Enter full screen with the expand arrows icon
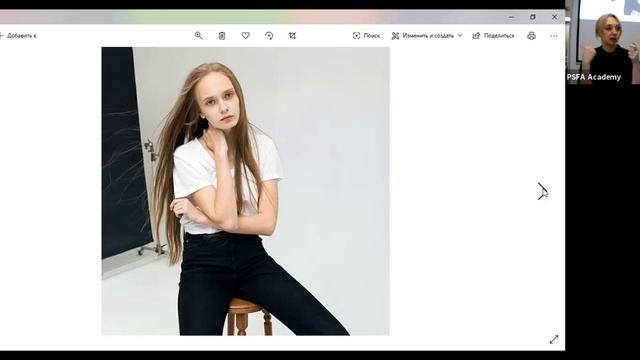Image resolution: width=640 pixels, height=360 pixels. (554, 339)
